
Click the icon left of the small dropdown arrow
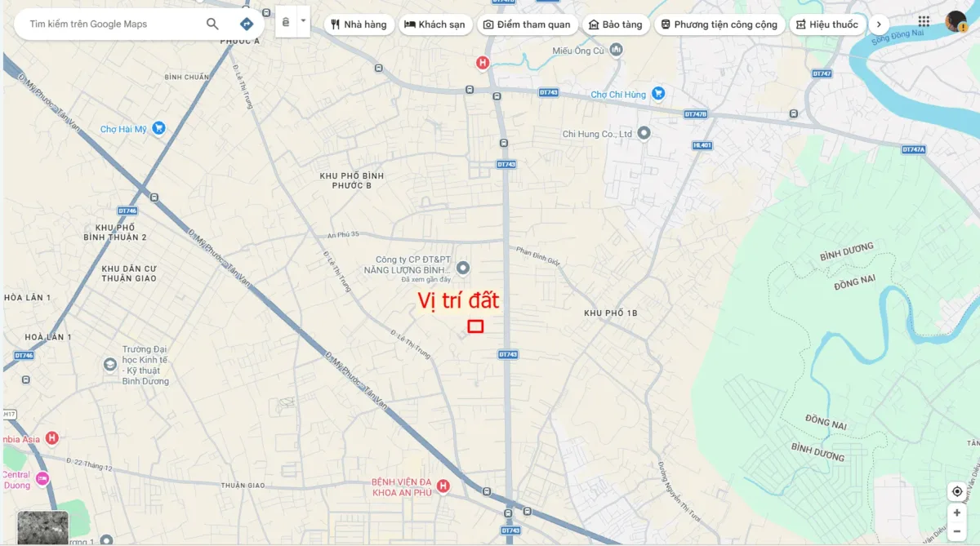click(285, 24)
